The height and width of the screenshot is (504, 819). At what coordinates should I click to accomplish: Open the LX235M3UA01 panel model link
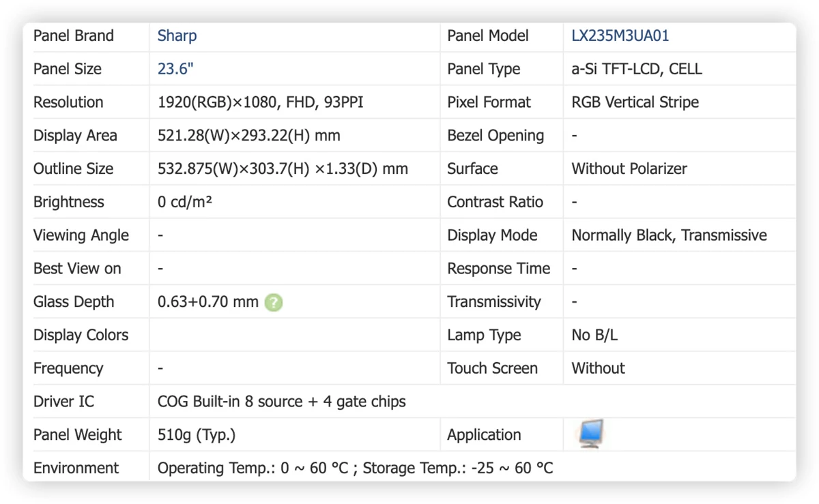pos(620,35)
